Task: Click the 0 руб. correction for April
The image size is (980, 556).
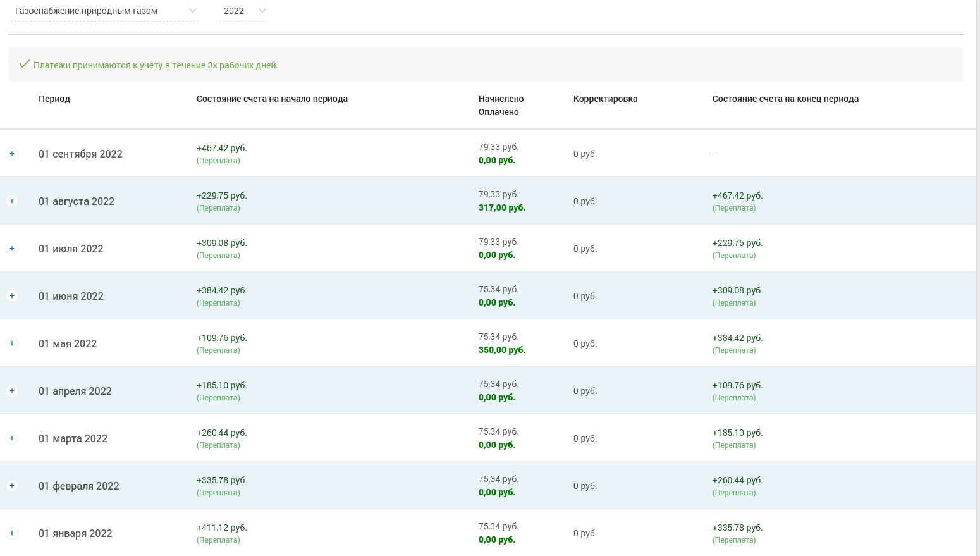Action: (585, 391)
